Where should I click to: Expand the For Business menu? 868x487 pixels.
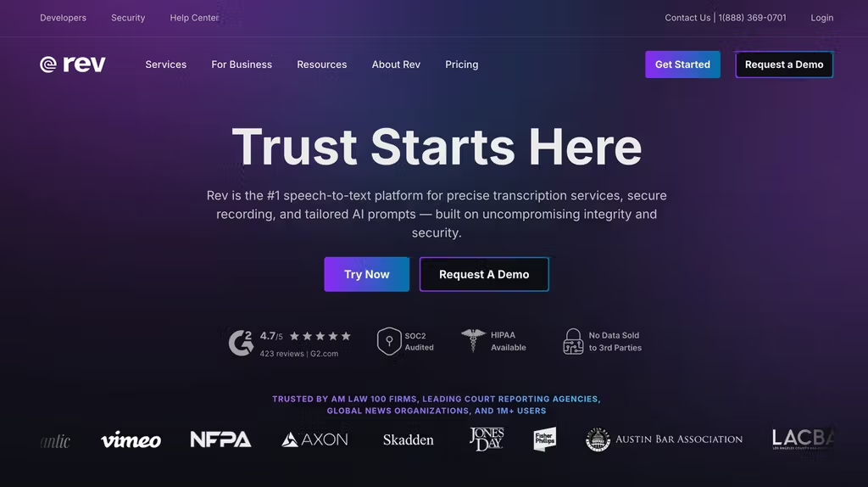[242, 64]
